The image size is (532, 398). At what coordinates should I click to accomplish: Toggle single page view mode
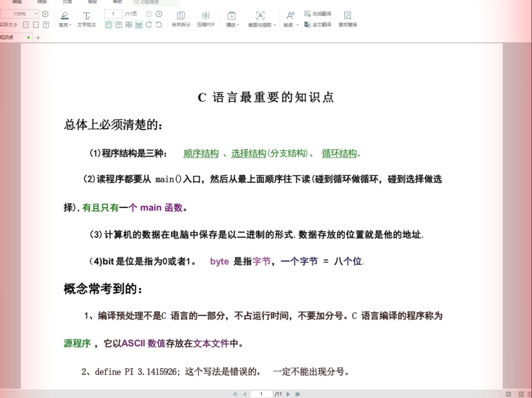(x=109, y=25)
